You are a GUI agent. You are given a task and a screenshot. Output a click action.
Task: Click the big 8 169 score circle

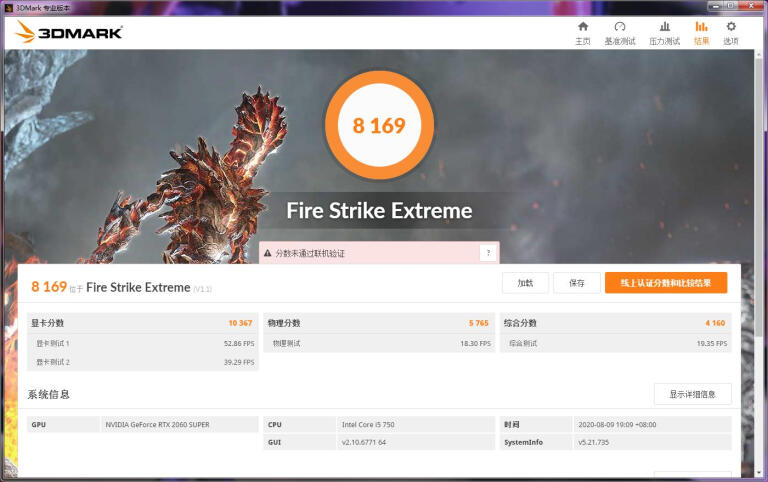(x=379, y=125)
